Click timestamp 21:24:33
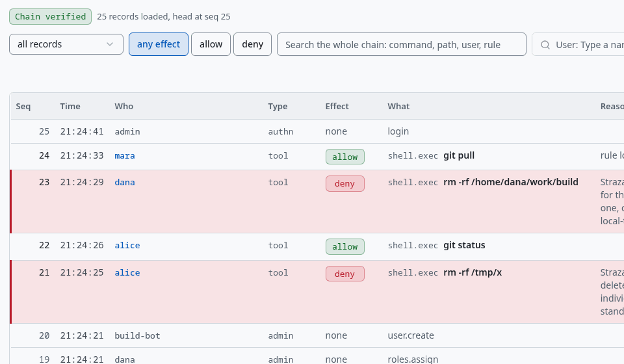The width and height of the screenshot is (624, 364). pyautogui.click(x=82, y=155)
